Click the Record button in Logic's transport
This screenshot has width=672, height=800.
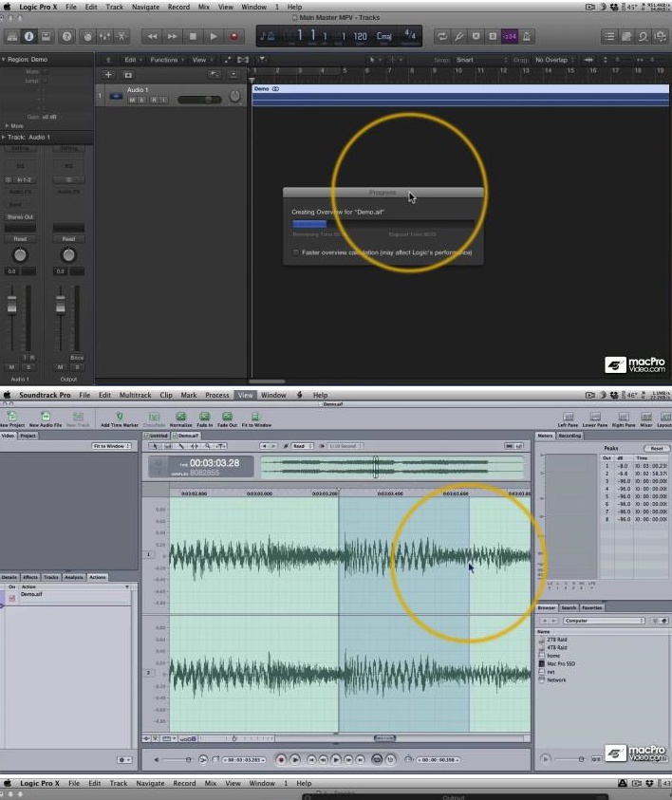[234, 36]
